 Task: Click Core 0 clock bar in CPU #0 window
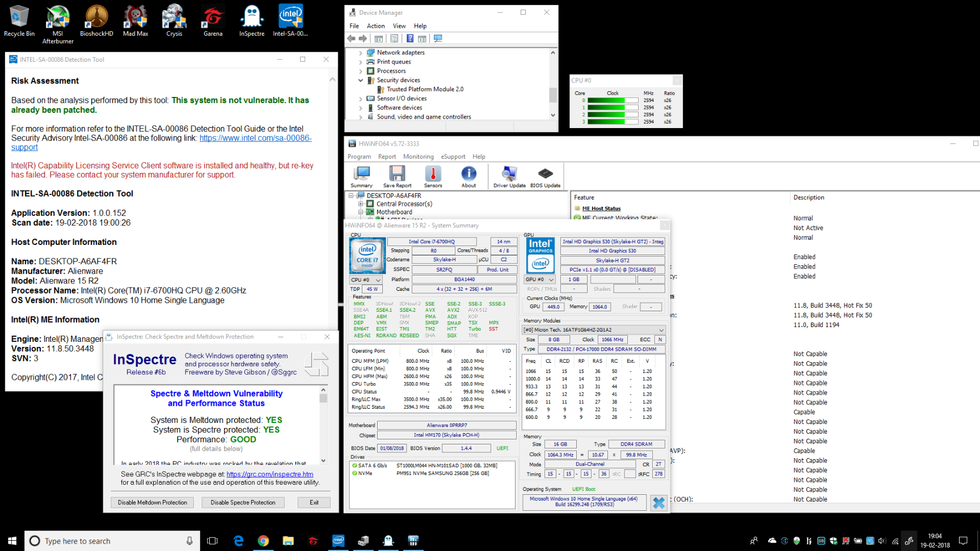(x=613, y=100)
